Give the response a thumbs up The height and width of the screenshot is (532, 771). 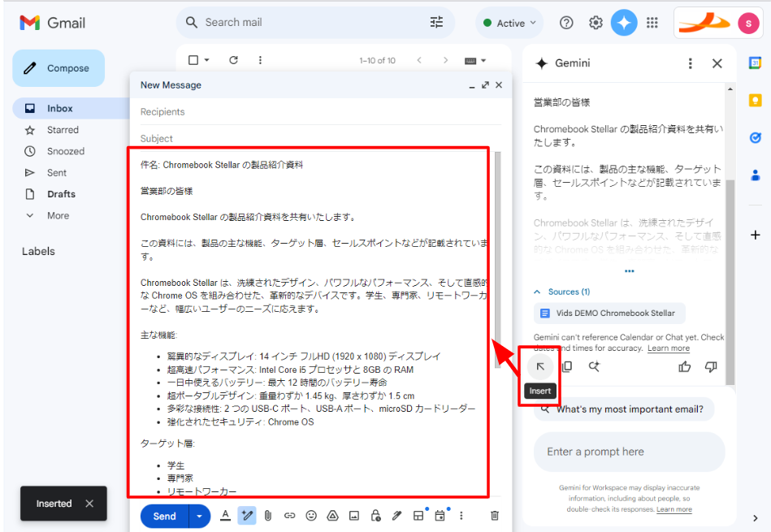point(684,366)
